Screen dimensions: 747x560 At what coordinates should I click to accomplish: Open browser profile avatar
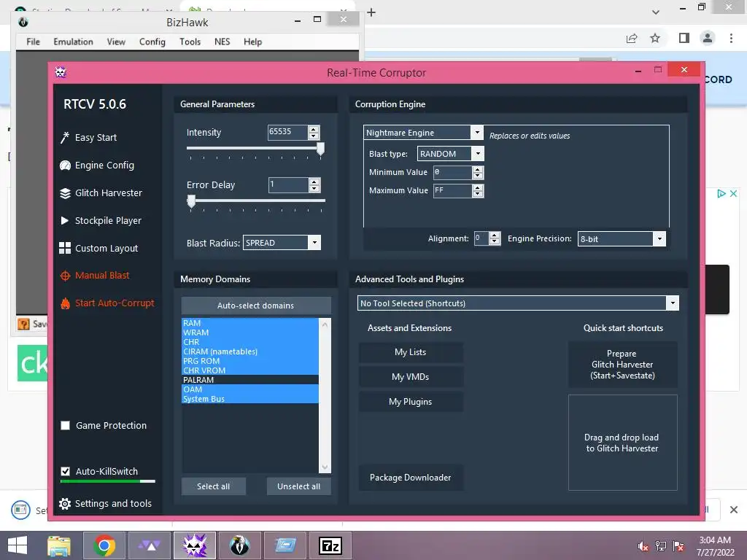point(708,38)
